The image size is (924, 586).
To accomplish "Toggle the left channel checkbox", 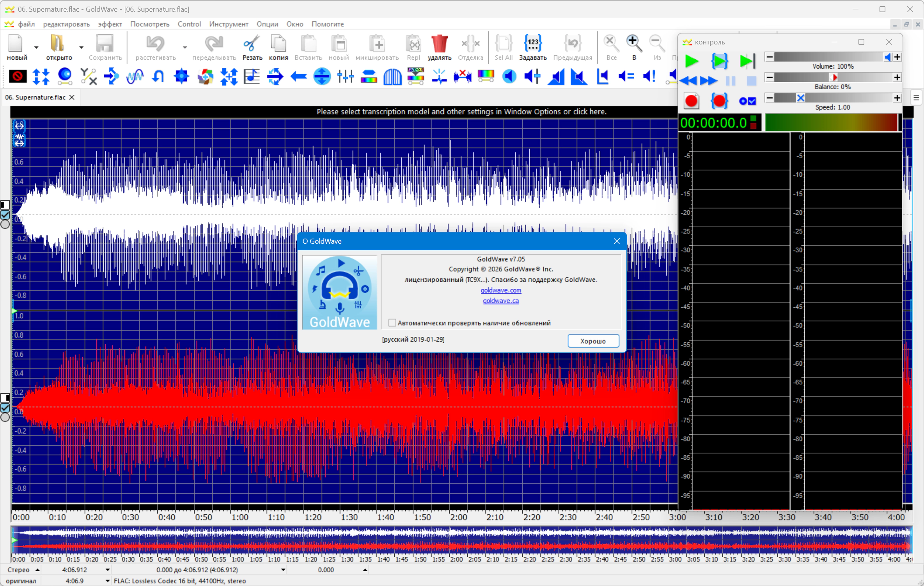I will click(x=5, y=215).
